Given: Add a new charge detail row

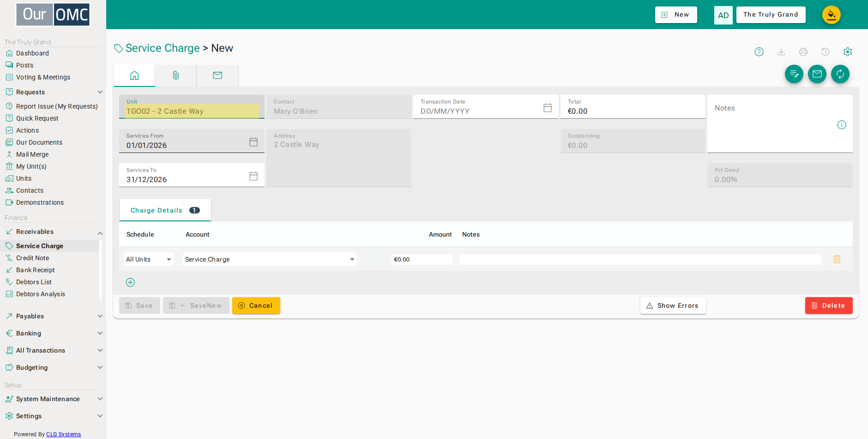Looking at the screenshot, I should coord(130,282).
